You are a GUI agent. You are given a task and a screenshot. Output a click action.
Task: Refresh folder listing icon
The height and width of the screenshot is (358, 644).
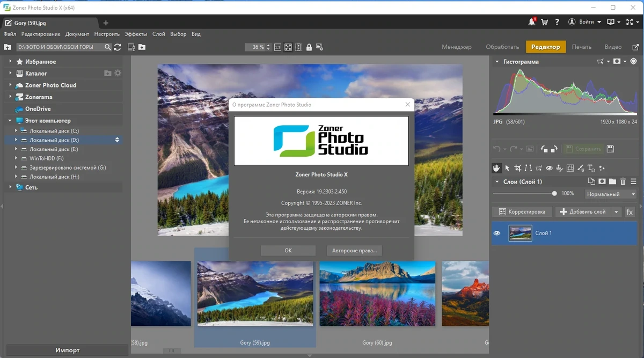pos(118,47)
